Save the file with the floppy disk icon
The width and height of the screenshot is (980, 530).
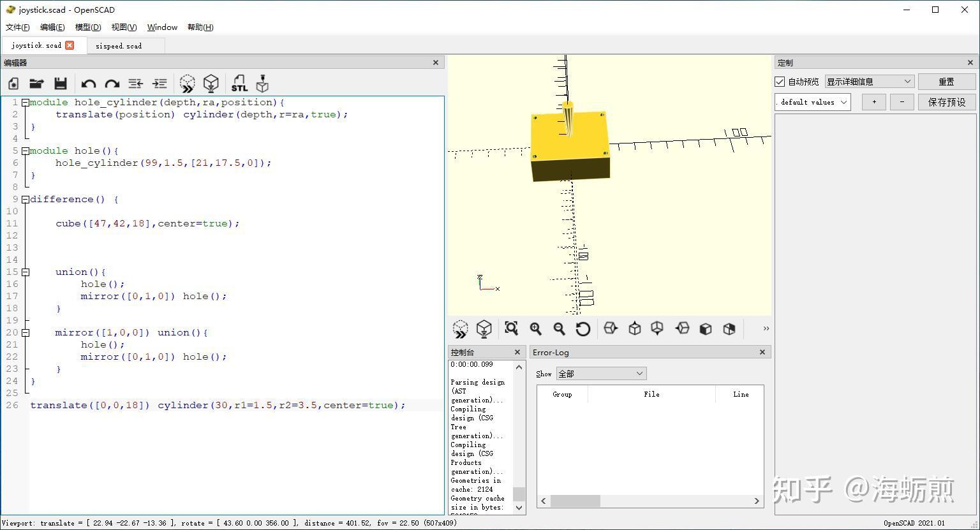[x=61, y=84]
